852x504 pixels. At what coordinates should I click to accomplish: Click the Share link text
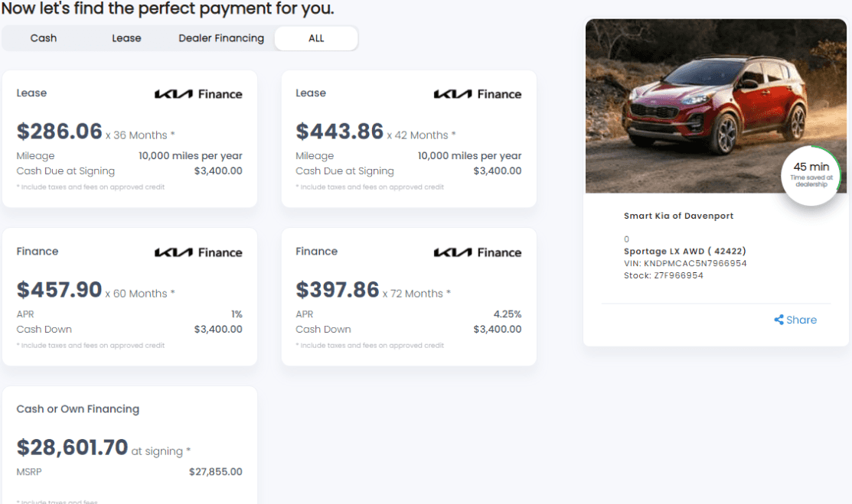(x=801, y=320)
